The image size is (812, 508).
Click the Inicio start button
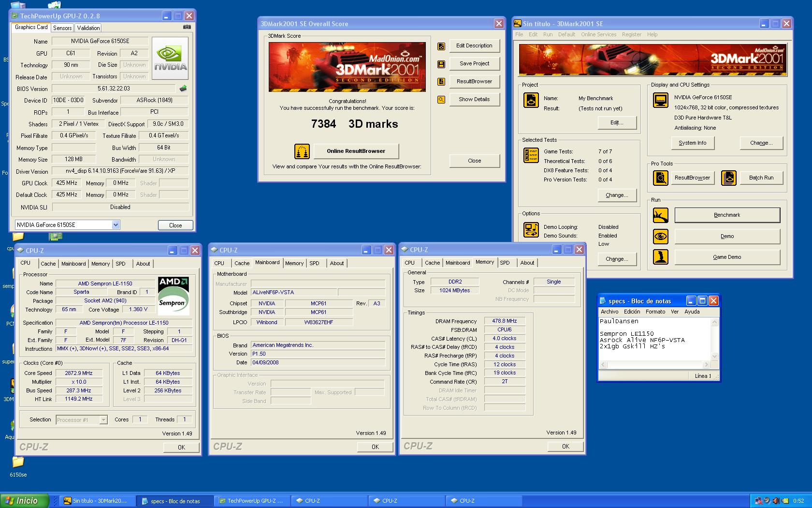pyautogui.click(x=25, y=501)
